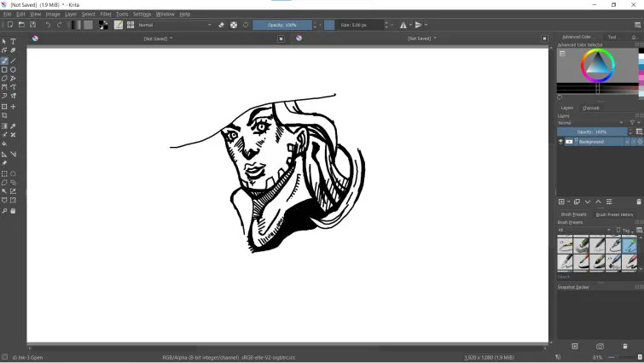Add a new paint layer
This screenshot has width=644, height=363.
point(561,202)
